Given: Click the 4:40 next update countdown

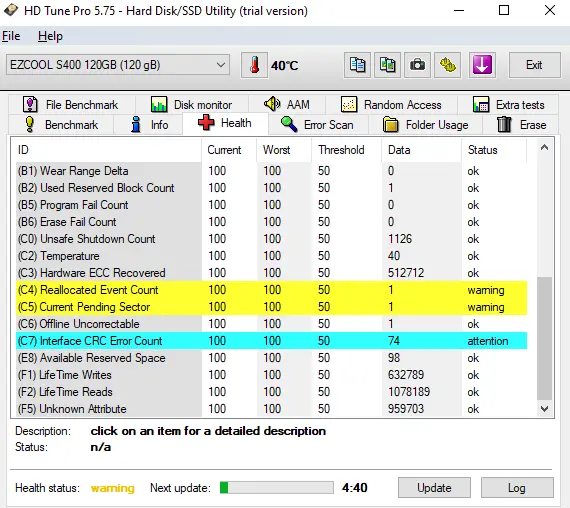Looking at the screenshot, I should 354,488.
